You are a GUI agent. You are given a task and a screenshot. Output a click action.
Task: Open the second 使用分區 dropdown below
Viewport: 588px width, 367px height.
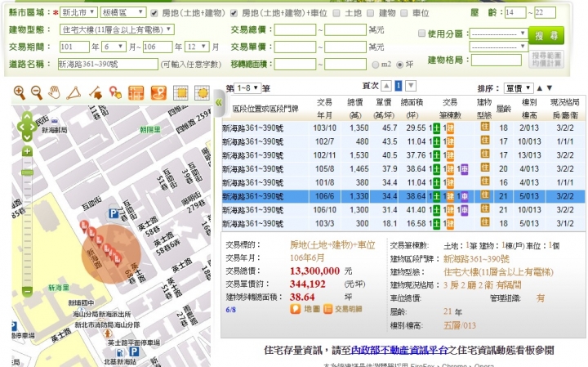(498, 47)
